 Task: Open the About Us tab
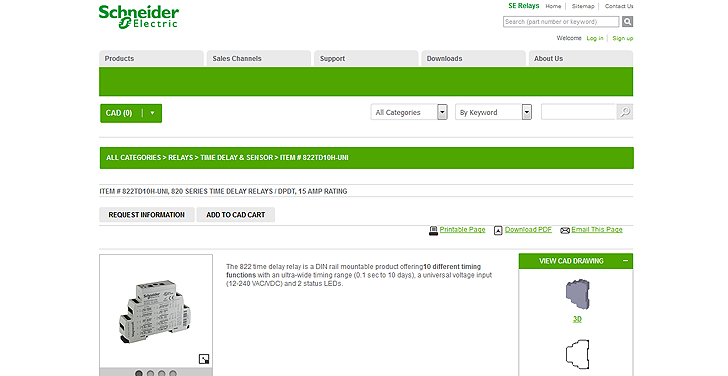coord(581,58)
